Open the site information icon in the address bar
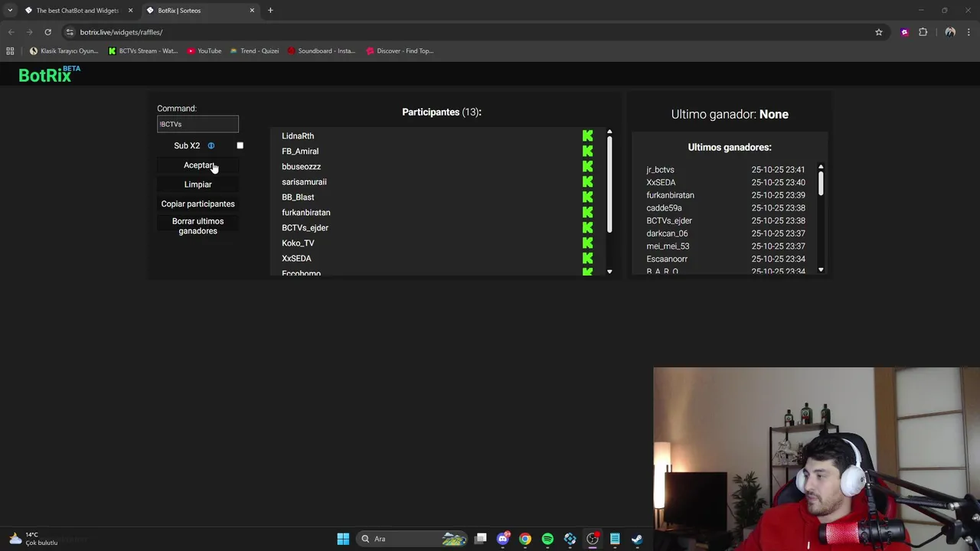The height and width of the screenshot is (551, 980). [x=70, y=32]
